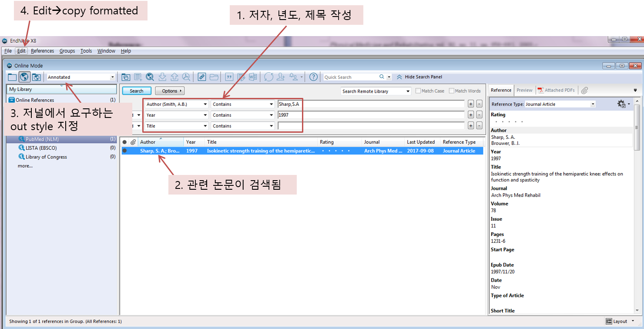The width and height of the screenshot is (644, 329).
Task: Select LISTA (EBSCO) in sidebar
Action: pyautogui.click(x=41, y=148)
